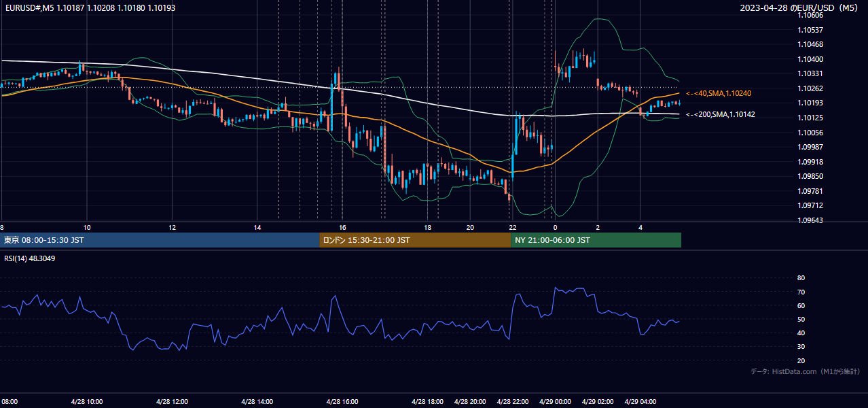This screenshot has width=868, height=408.
Task: Click the ロンドン 15:30-21:00 JST session bar
Action: pyautogui.click(x=415, y=240)
